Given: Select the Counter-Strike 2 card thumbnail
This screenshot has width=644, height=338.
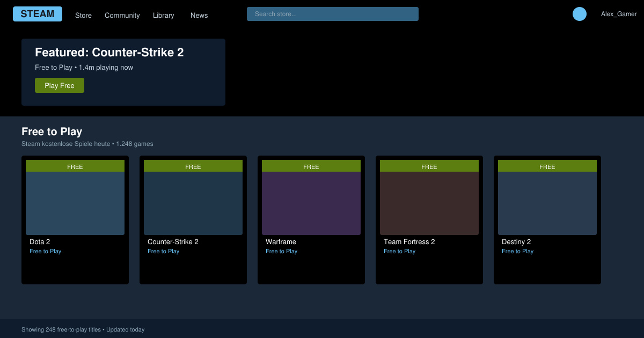Looking at the screenshot, I should click(x=193, y=203).
